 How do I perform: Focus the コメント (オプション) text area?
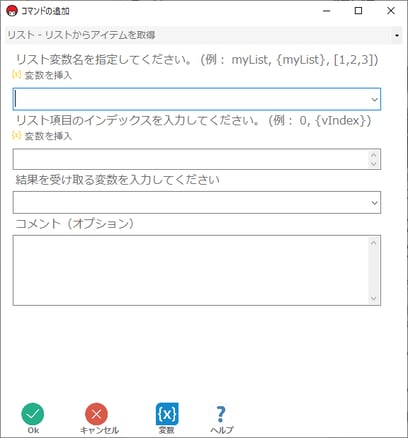click(191, 270)
